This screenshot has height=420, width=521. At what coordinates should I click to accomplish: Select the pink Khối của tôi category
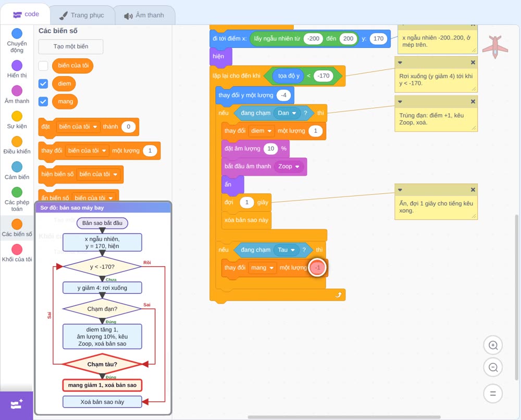coord(17,249)
